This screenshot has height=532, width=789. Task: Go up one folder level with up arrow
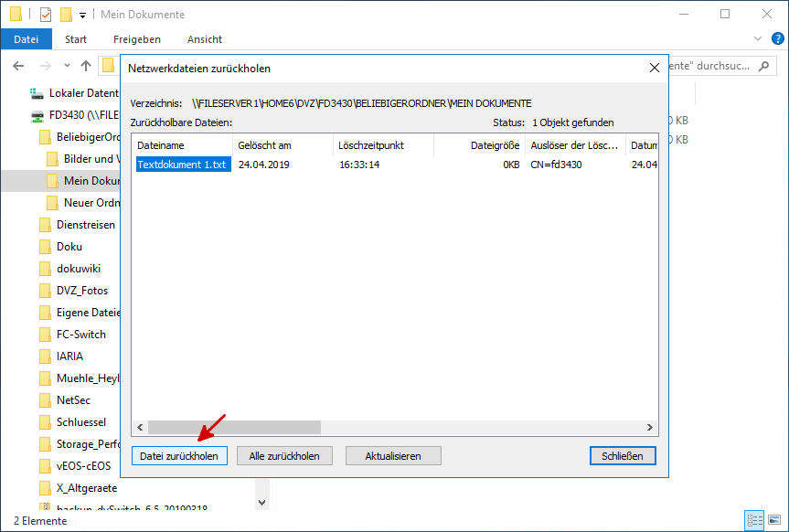(86, 66)
